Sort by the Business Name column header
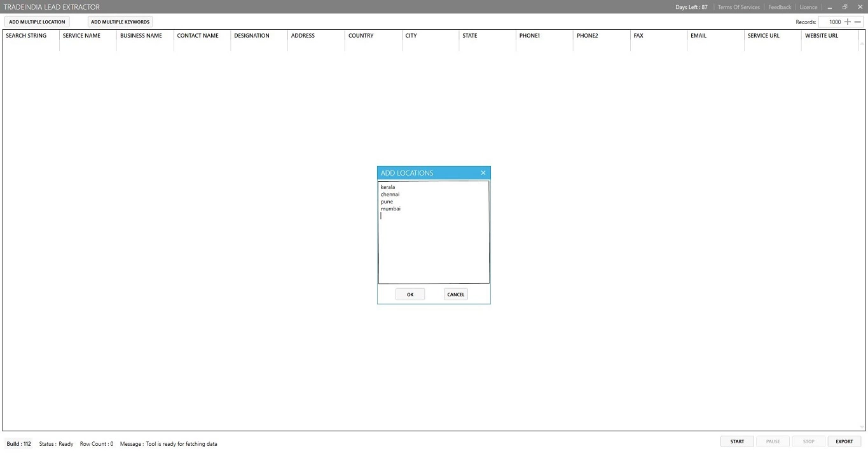 (141, 36)
